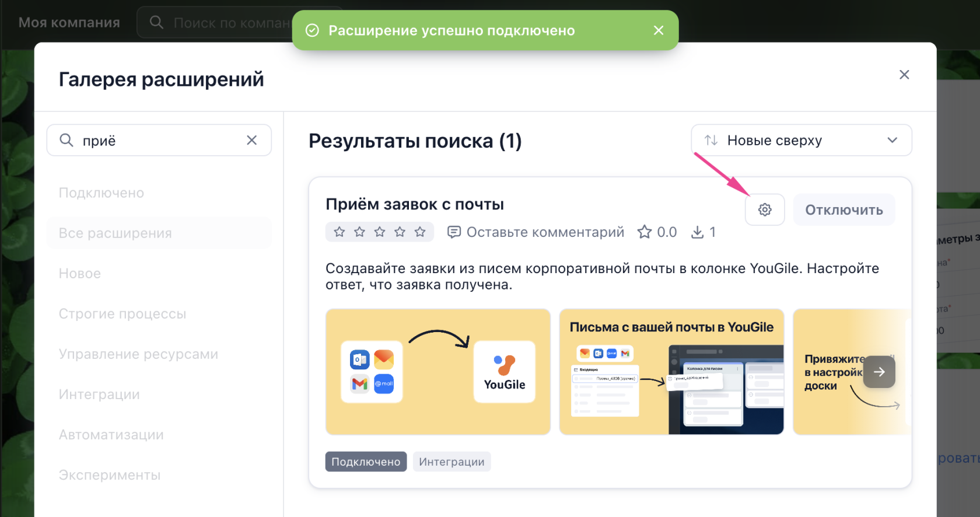Open the first YouGile mail preview thumbnail
Viewport: 980px width, 517px height.
coord(437,372)
